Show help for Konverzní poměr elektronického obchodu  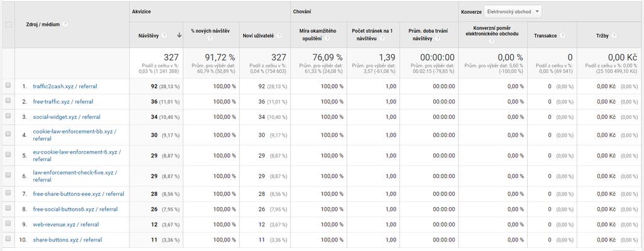[492, 42]
